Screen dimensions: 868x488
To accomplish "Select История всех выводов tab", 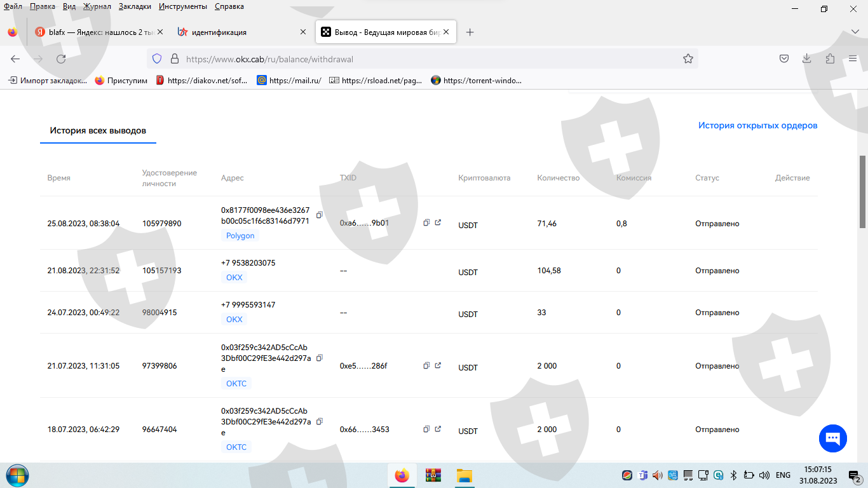I will click(98, 131).
